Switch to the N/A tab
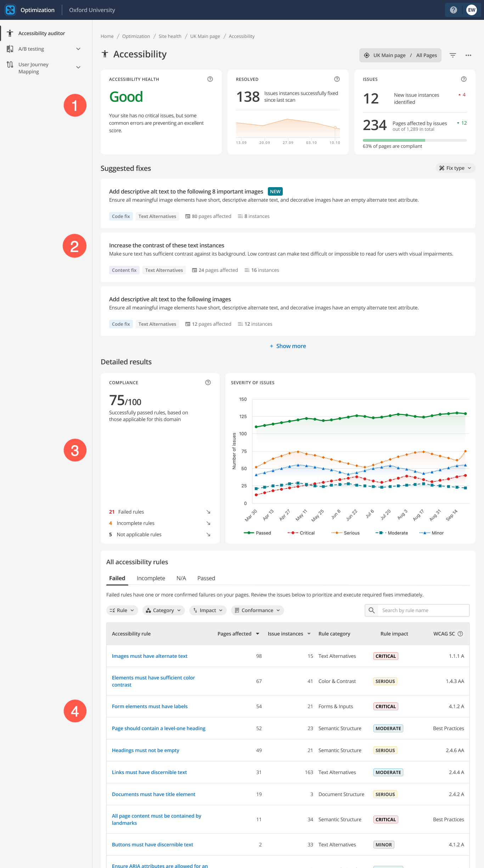Viewport: 484px width, 868px height. pyautogui.click(x=181, y=578)
